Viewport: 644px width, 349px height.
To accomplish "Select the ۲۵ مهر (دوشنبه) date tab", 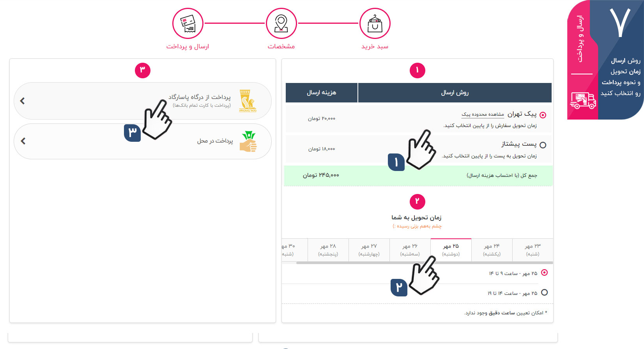I will pyautogui.click(x=451, y=250).
